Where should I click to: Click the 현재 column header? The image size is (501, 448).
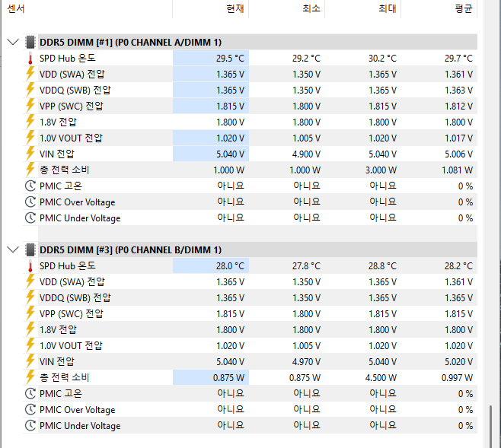tap(235, 9)
